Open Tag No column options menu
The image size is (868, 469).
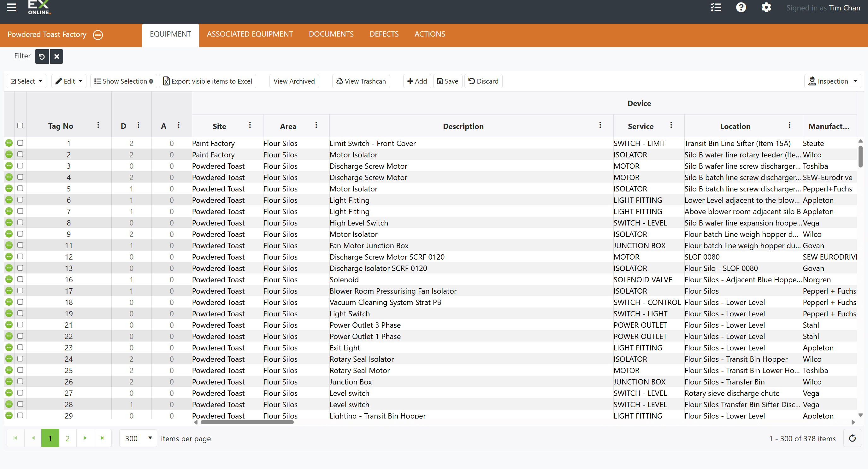(98, 125)
